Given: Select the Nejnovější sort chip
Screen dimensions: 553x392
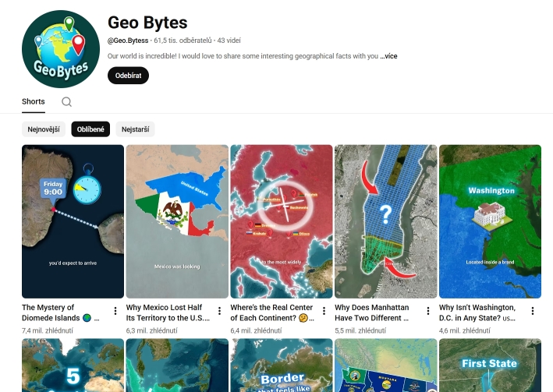Looking at the screenshot, I should tap(44, 129).
